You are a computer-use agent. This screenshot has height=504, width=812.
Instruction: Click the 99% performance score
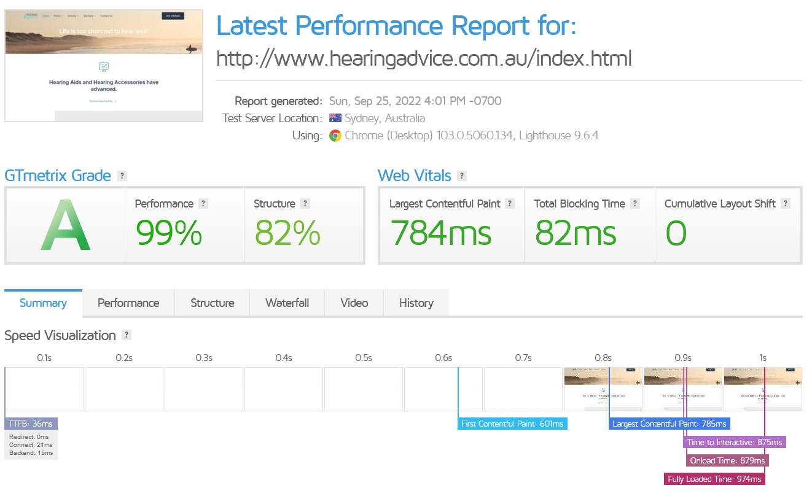(168, 233)
